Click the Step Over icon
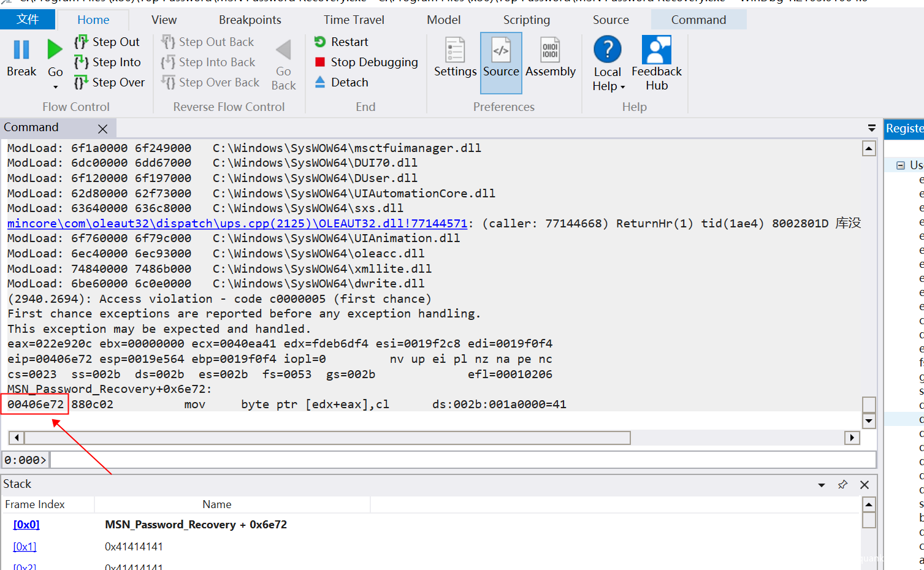This screenshot has height=570, width=924. 81,82
